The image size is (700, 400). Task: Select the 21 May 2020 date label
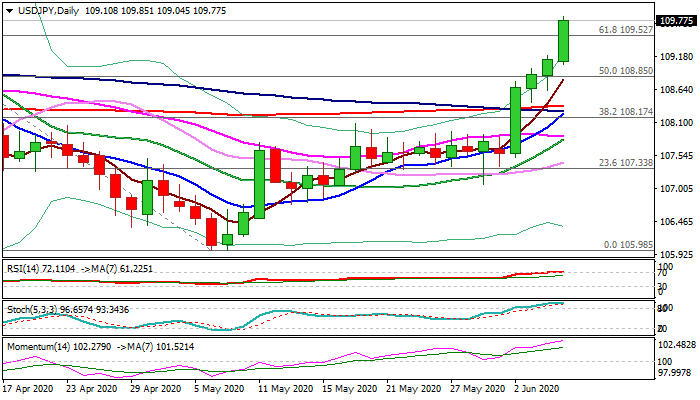414,389
